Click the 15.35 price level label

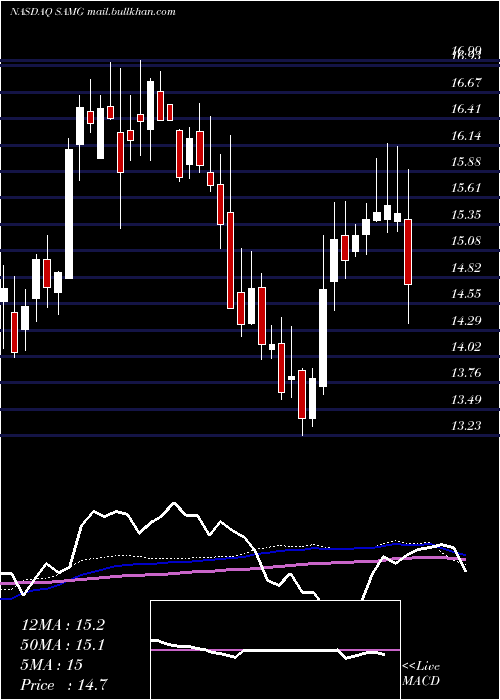(x=466, y=215)
